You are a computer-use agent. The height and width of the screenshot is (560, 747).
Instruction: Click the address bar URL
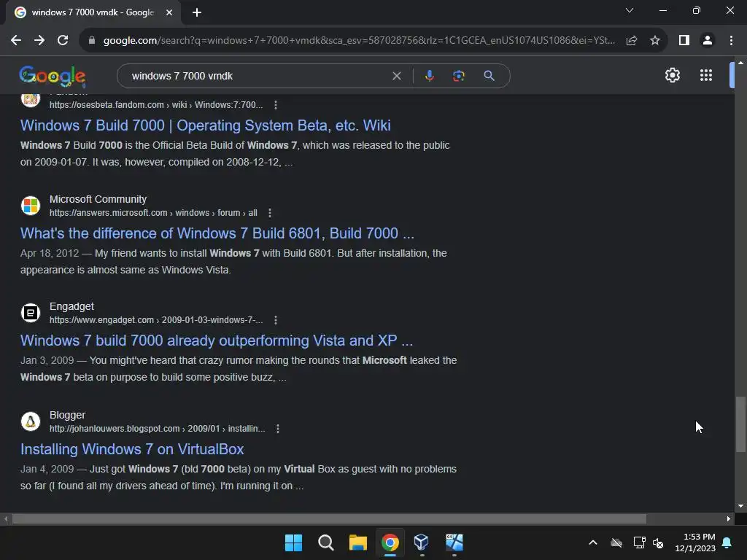coord(359,41)
